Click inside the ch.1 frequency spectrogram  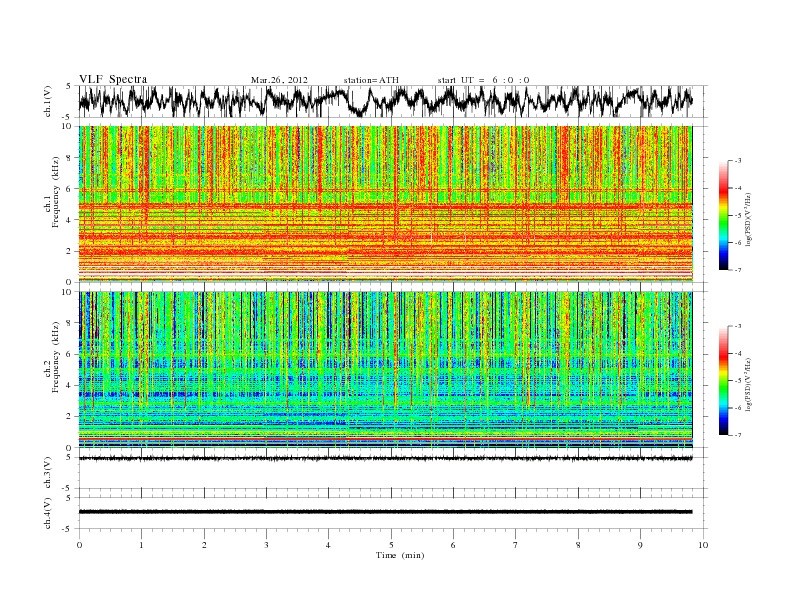pos(385,203)
